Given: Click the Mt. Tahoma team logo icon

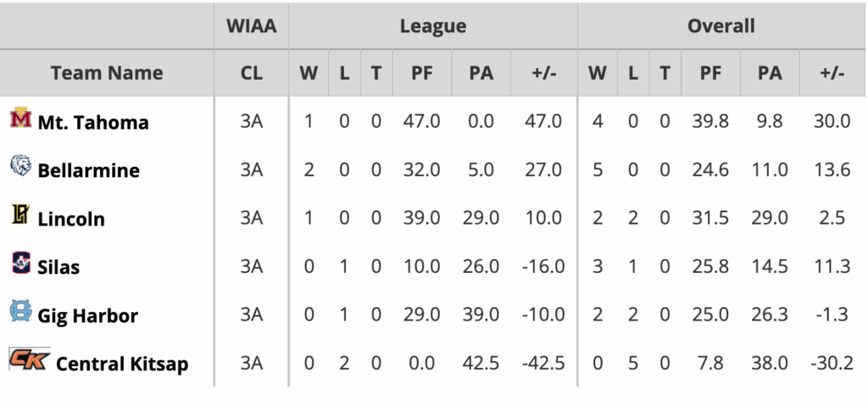Looking at the screenshot, I should (x=20, y=120).
